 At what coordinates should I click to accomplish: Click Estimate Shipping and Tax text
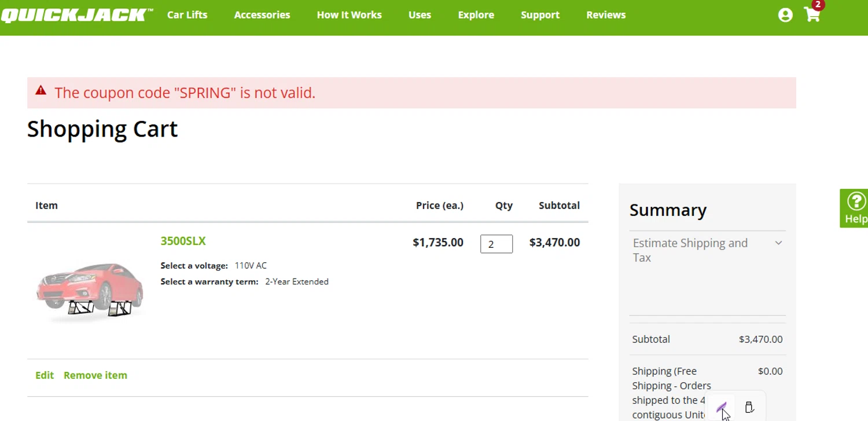point(690,250)
